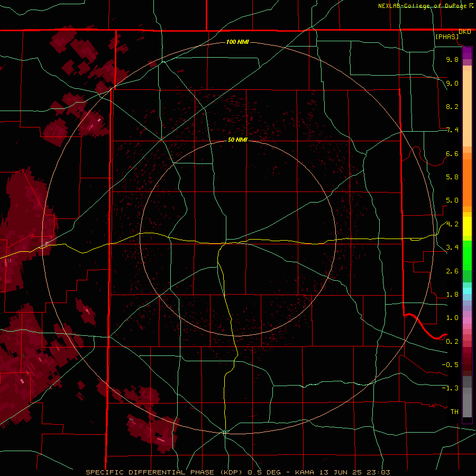Viewport: 476px width, 476px height.
Task: Pick the purple swatch atop the color bar
Action: click(x=467, y=53)
